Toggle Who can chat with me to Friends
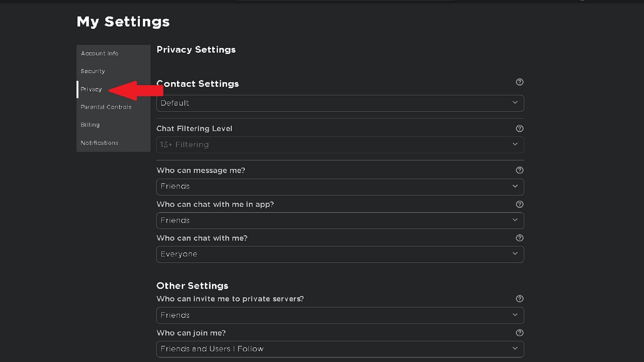644x362 pixels. [x=340, y=254]
